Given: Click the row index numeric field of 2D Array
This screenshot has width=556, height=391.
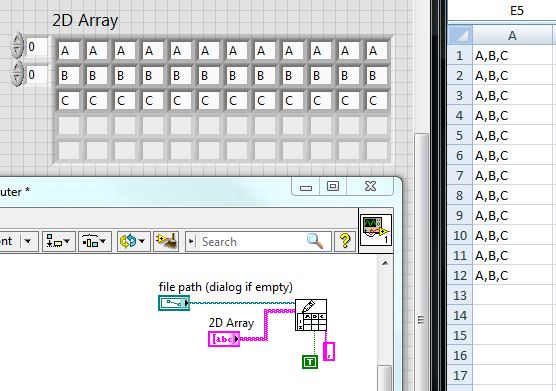Looking at the screenshot, I should pyautogui.click(x=37, y=46).
